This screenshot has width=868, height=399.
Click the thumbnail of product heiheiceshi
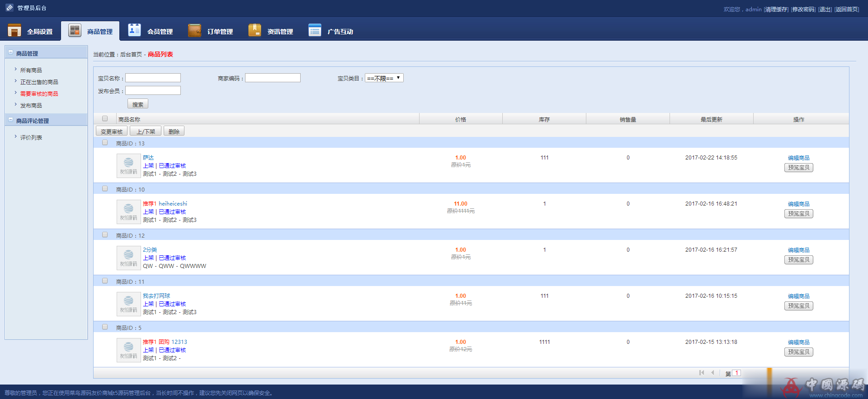tap(128, 212)
